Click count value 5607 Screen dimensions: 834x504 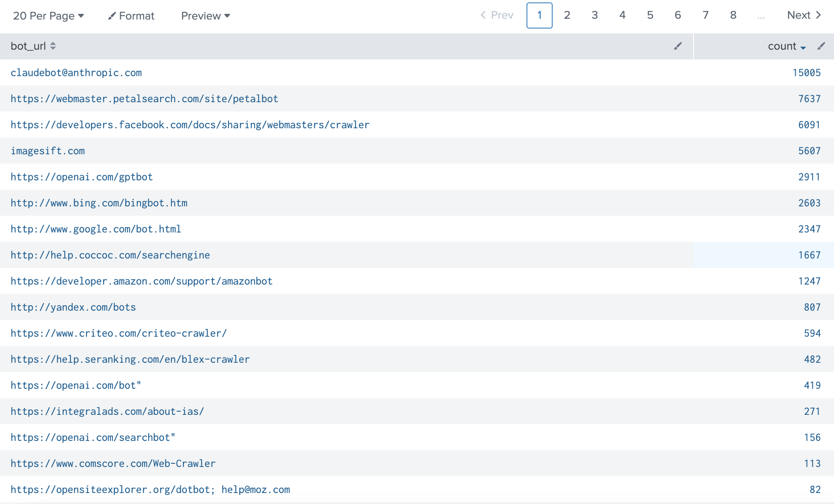pos(809,151)
